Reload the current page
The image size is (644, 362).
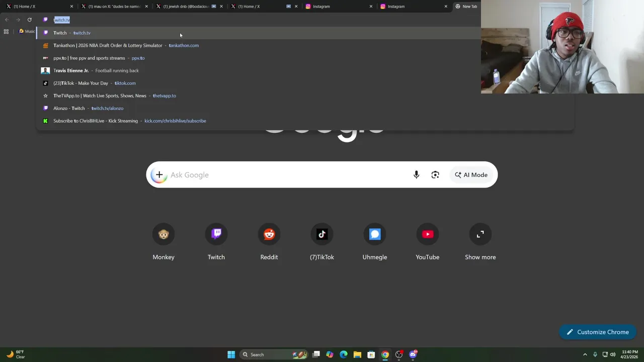[x=29, y=20]
